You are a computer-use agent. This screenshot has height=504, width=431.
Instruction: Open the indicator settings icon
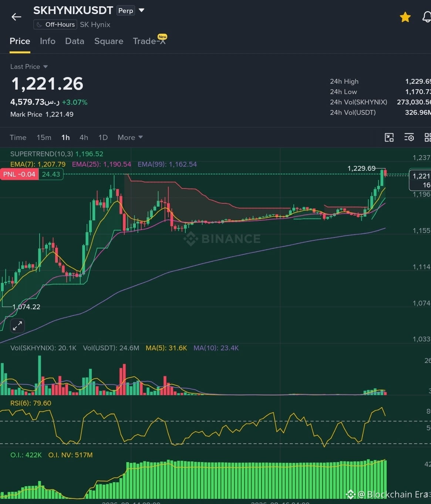[409, 137]
